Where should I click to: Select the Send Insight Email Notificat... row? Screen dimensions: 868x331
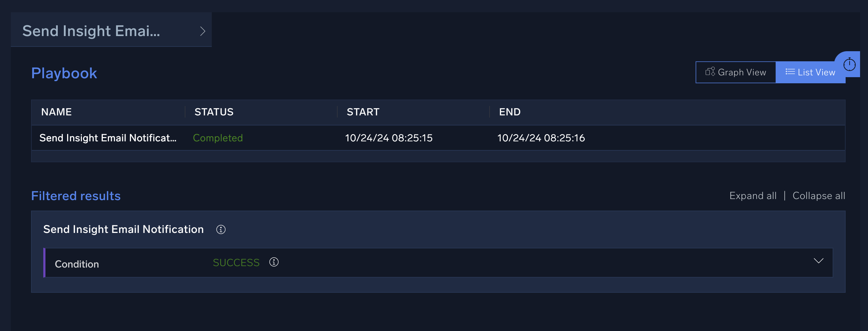pos(108,138)
